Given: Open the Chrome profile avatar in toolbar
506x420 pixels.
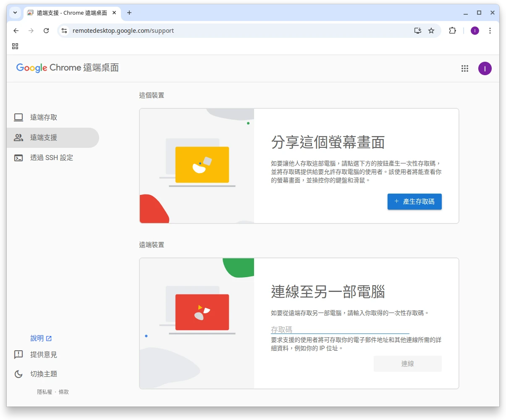Looking at the screenshot, I should (475, 31).
